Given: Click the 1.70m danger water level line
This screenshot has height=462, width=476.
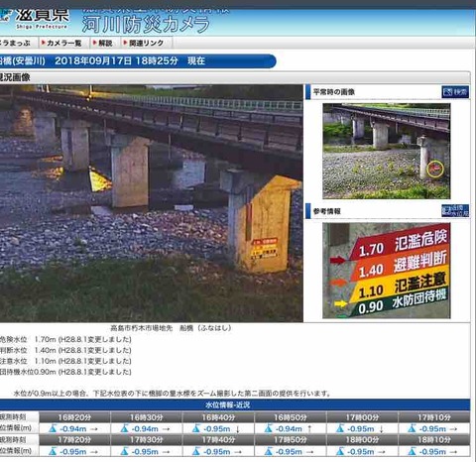Looking at the screenshot, I should coord(65,339).
